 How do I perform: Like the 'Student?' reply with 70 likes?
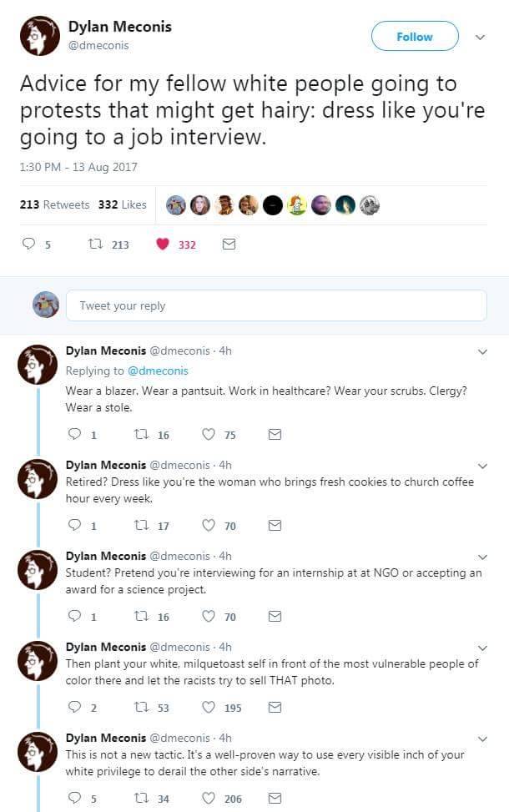coord(209,617)
